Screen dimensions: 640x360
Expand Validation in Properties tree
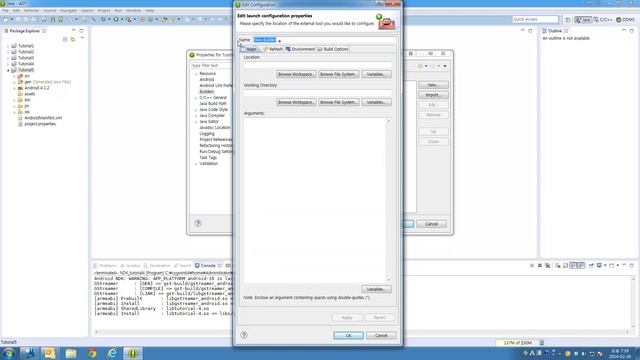[196, 164]
